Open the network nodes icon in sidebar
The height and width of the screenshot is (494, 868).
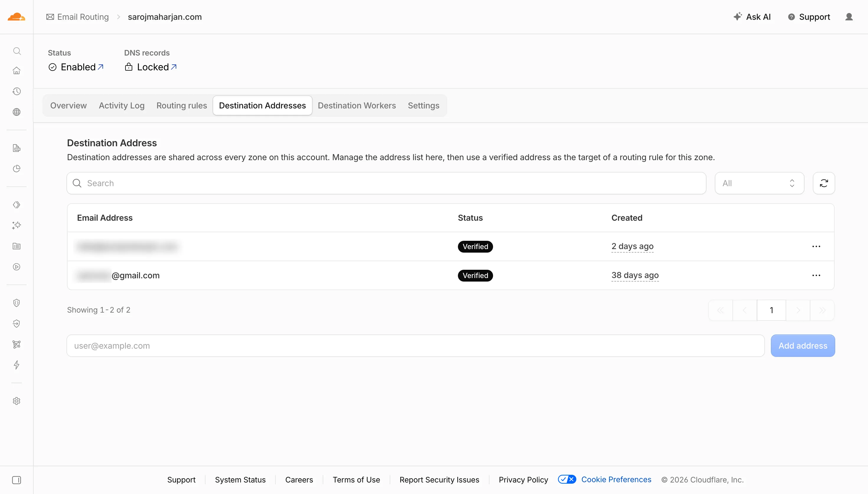pos(17,344)
